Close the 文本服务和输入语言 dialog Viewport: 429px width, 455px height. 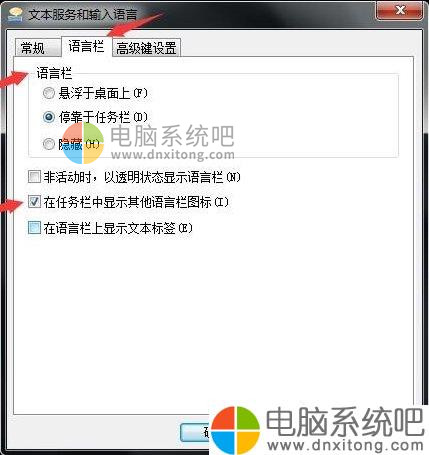(400, 11)
